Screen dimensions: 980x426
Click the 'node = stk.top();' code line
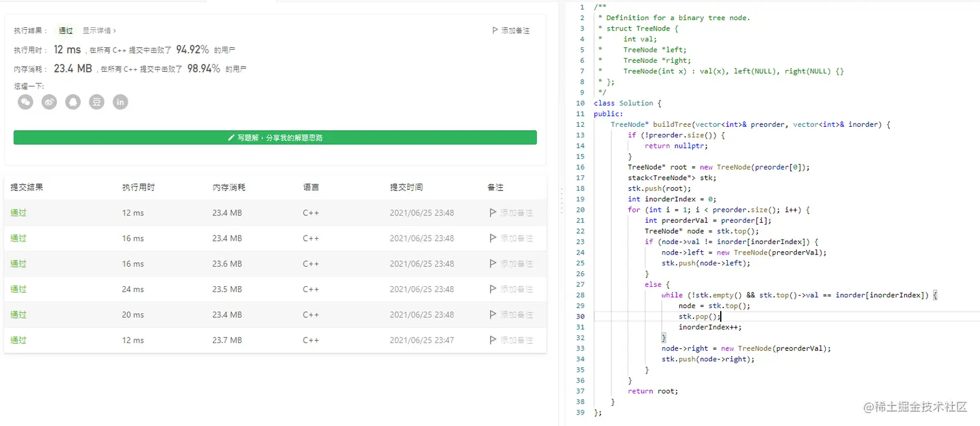point(714,306)
